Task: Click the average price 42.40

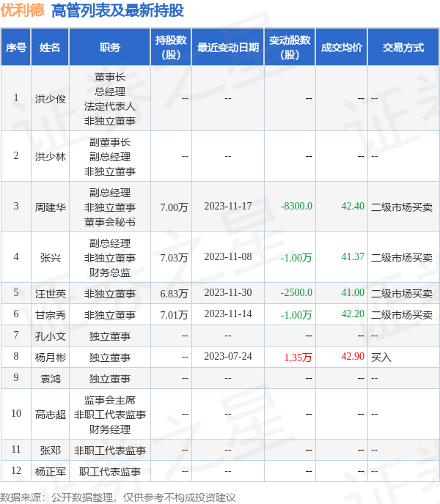Action: (x=353, y=206)
